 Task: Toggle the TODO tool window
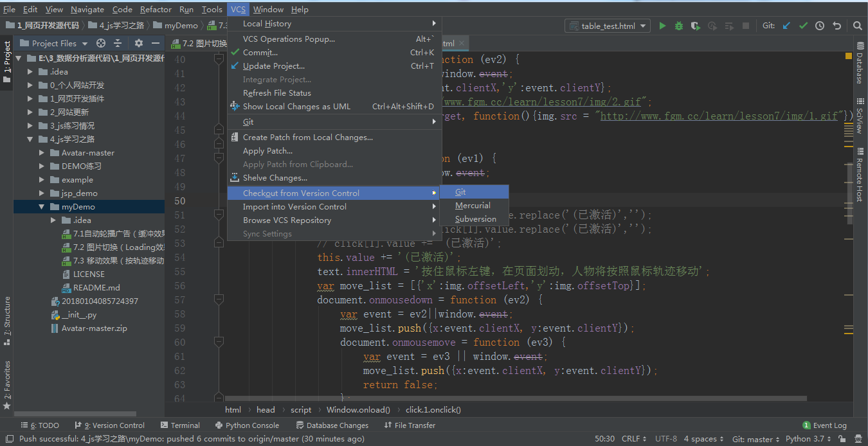tap(40, 425)
